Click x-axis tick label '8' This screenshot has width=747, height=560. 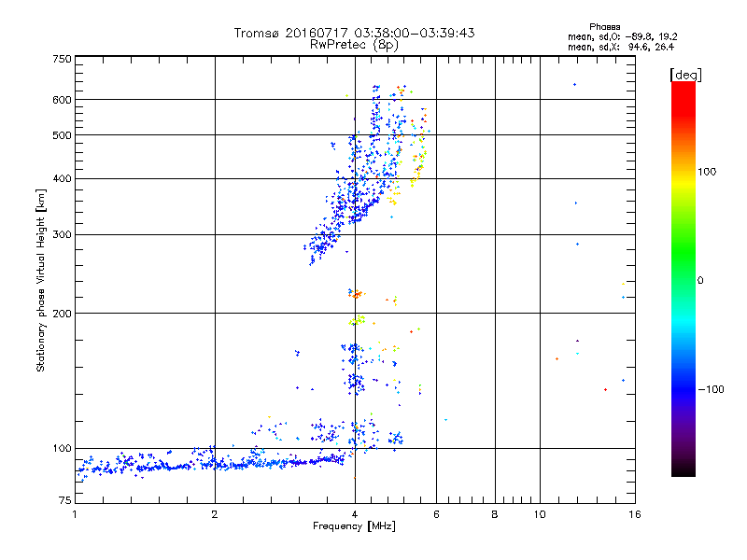495,514
